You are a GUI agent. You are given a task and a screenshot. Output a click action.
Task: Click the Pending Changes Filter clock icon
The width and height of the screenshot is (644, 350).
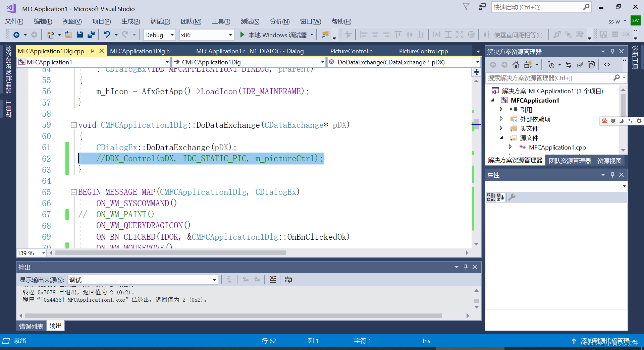(x=551, y=65)
